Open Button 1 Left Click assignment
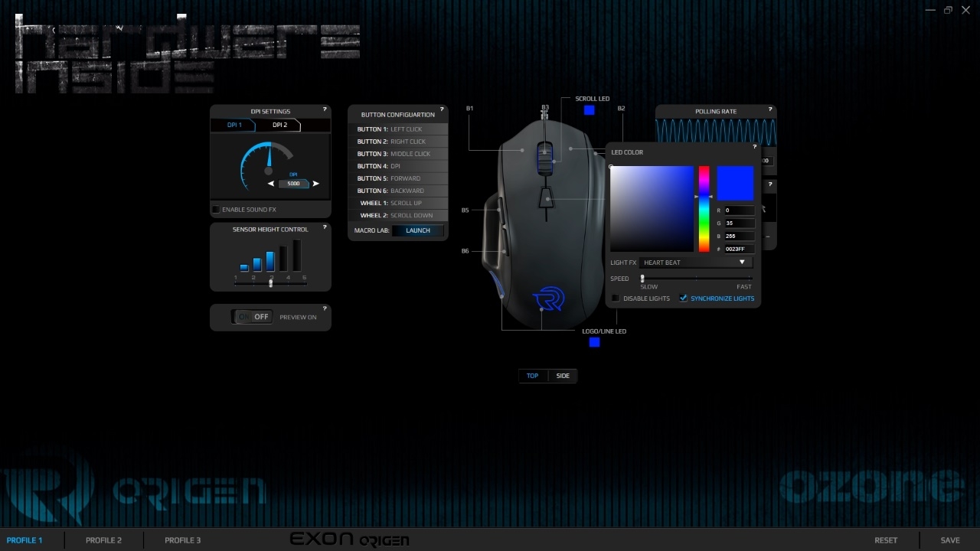Viewport: 980px width, 551px height. pyautogui.click(x=398, y=129)
